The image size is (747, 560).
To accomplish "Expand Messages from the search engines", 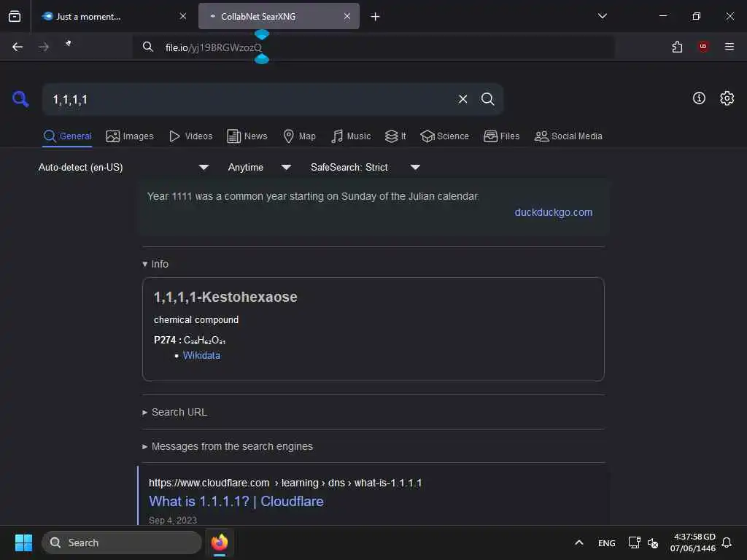I will click(x=228, y=446).
